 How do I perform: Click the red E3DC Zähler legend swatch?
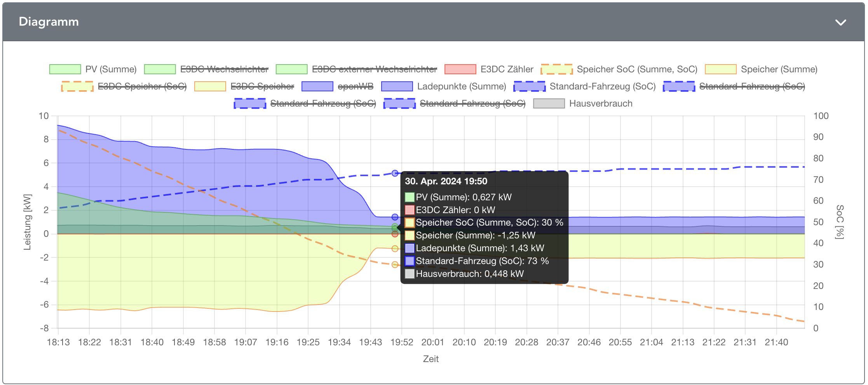[x=460, y=69]
